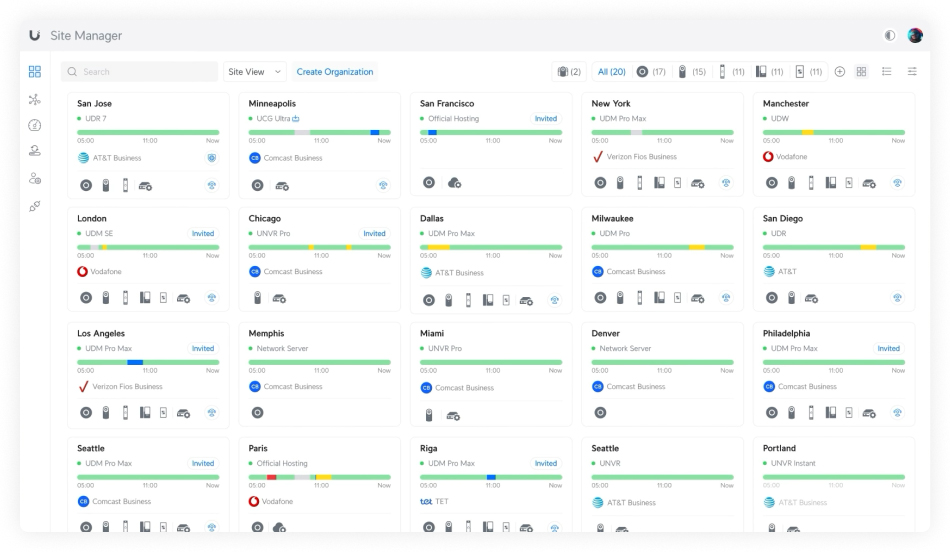Expand the Site View dropdown
Image resolution: width=950 pixels, height=552 pixels.
(255, 72)
